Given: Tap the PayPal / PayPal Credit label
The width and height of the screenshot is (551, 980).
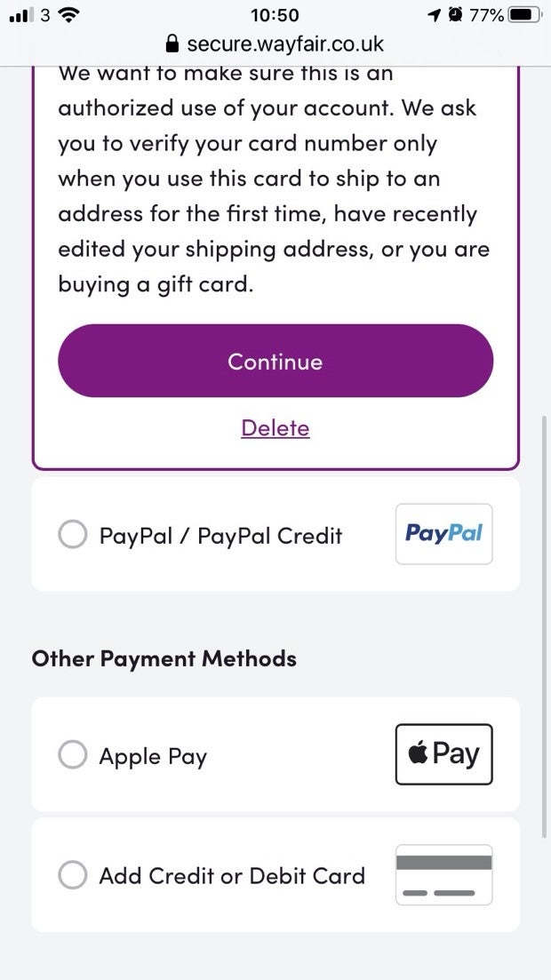Looking at the screenshot, I should click(220, 536).
